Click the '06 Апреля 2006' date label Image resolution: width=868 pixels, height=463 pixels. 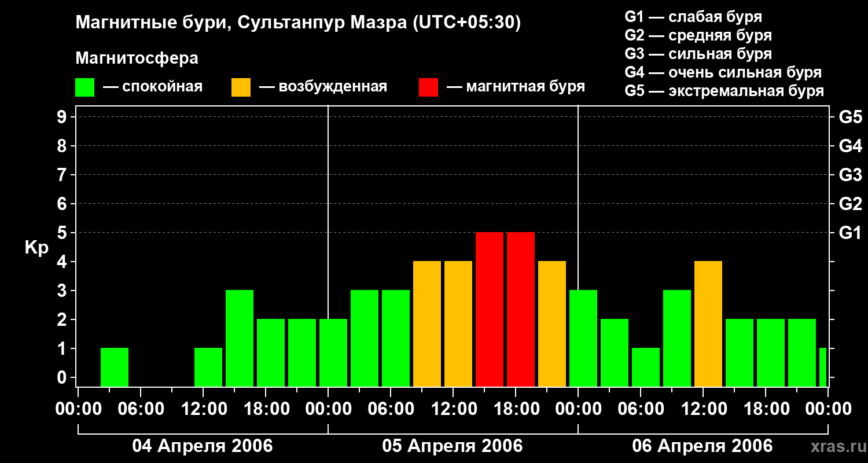click(x=703, y=446)
